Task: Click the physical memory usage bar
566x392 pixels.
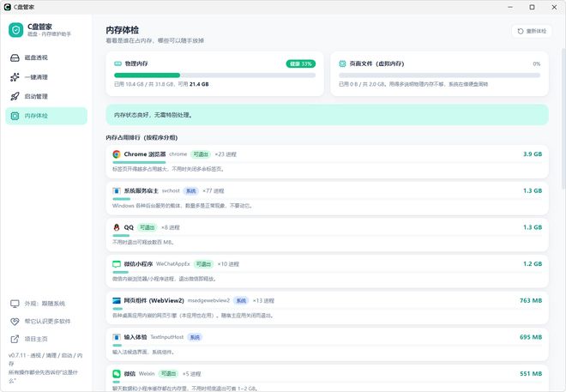Action: point(214,75)
